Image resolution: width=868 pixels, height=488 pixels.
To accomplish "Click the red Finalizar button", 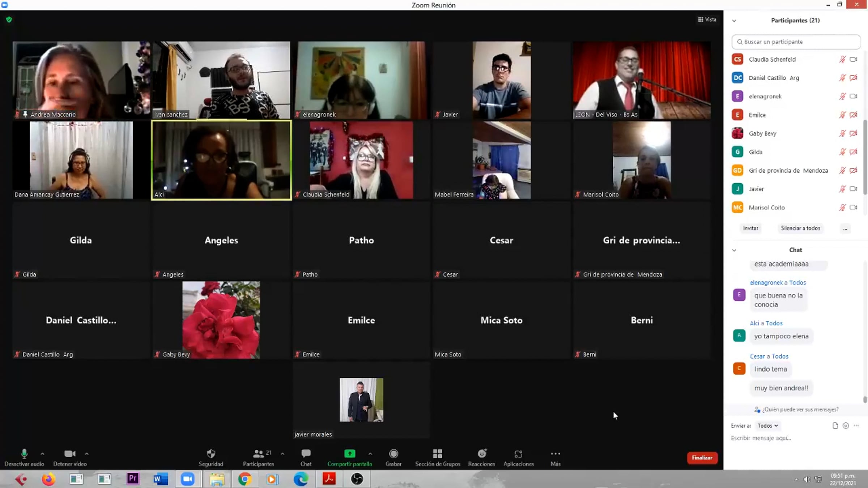I will point(702,458).
